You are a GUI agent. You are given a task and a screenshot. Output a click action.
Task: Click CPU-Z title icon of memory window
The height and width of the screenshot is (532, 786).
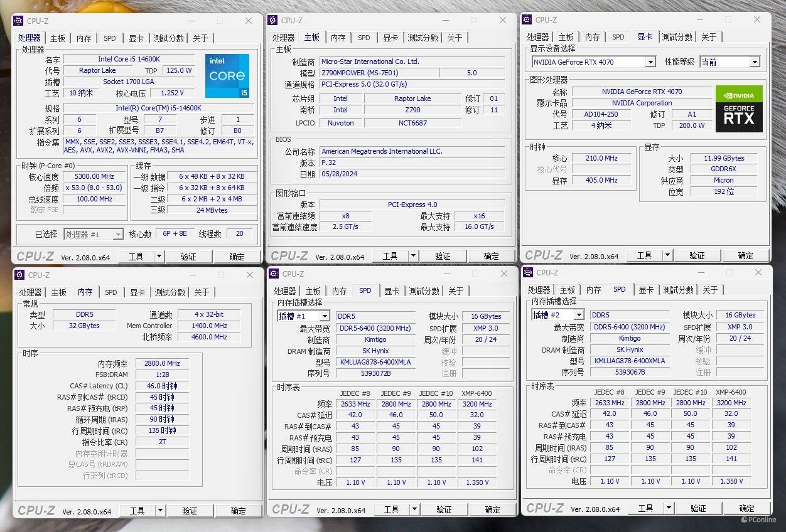pyautogui.click(x=20, y=275)
